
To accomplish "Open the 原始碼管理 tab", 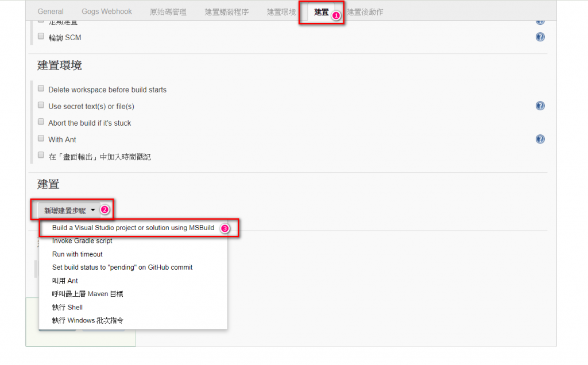I will click(x=168, y=12).
